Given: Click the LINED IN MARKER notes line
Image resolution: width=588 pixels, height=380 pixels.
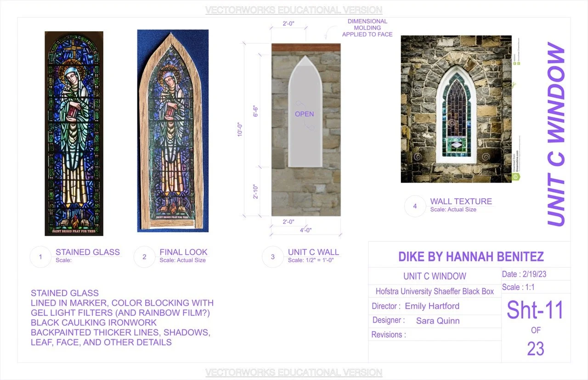Looking at the screenshot, I should (x=122, y=303).
